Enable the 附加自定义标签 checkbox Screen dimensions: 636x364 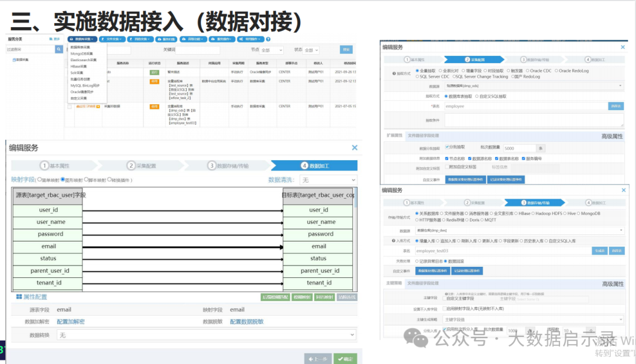pyautogui.click(x=447, y=167)
